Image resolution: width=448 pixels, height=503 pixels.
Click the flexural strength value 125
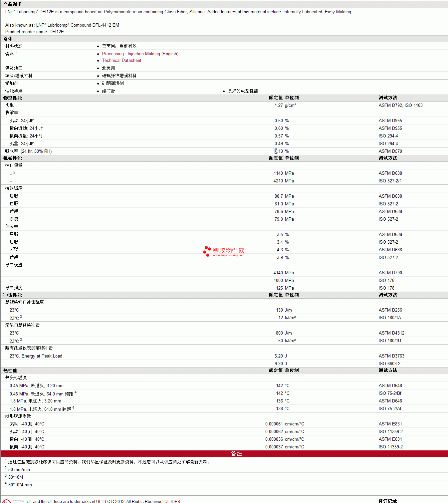point(279,288)
